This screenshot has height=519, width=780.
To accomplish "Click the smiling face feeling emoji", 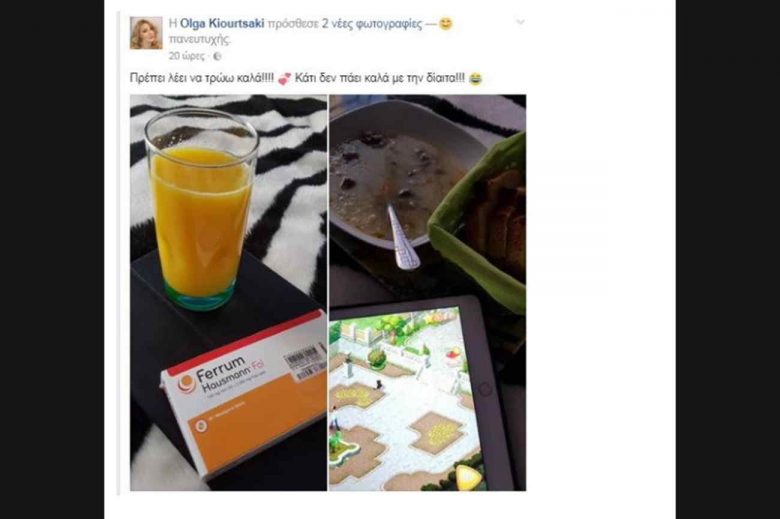I will [446, 23].
